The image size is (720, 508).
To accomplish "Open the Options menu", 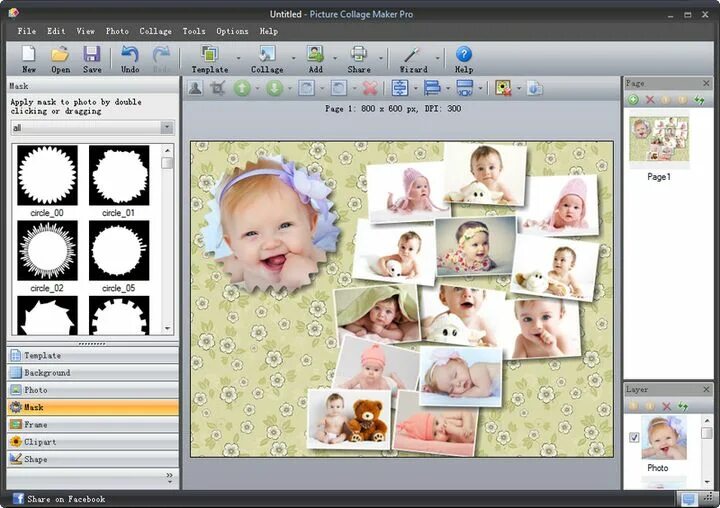I will pyautogui.click(x=232, y=31).
